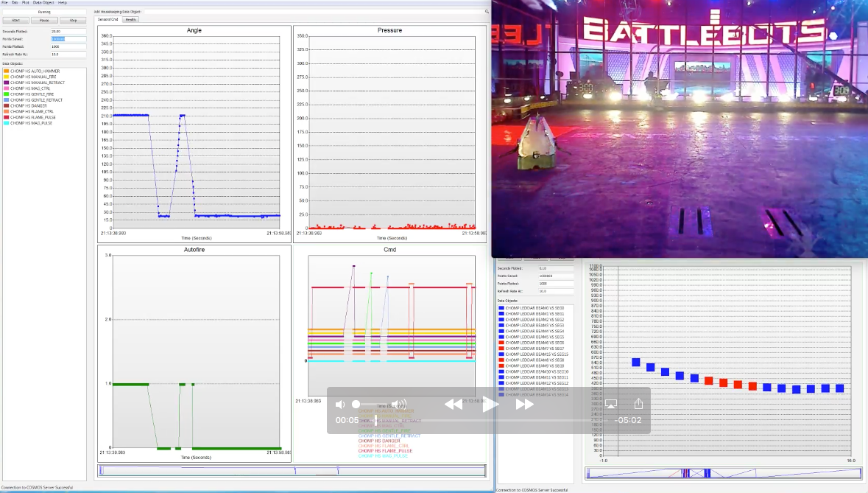Open the Help menu

click(63, 3)
